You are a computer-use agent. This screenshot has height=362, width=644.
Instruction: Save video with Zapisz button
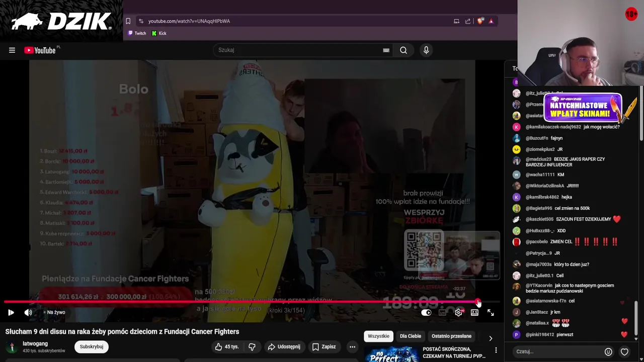324,346
